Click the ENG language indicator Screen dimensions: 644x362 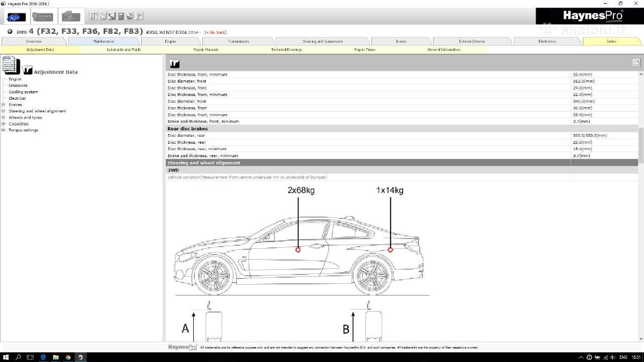pos(623,357)
